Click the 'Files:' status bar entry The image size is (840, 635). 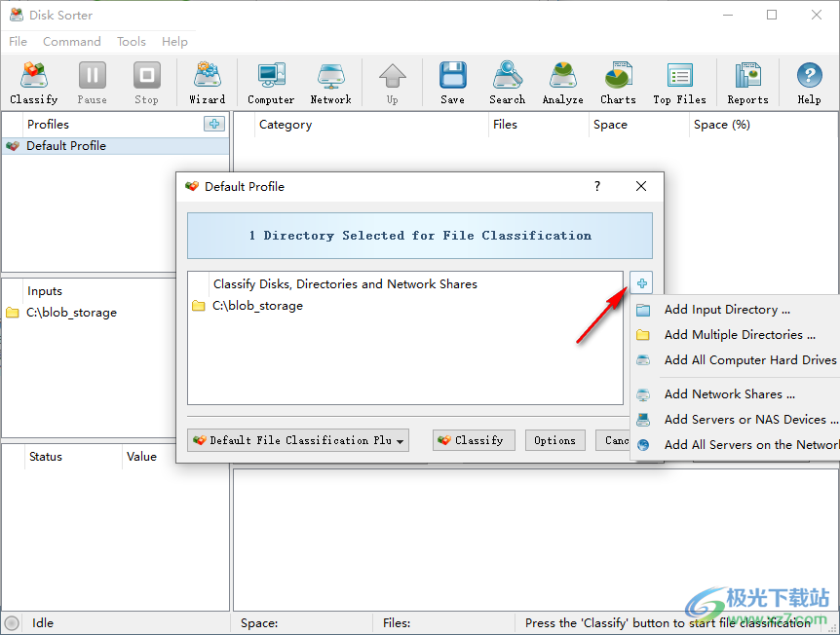coord(397,623)
